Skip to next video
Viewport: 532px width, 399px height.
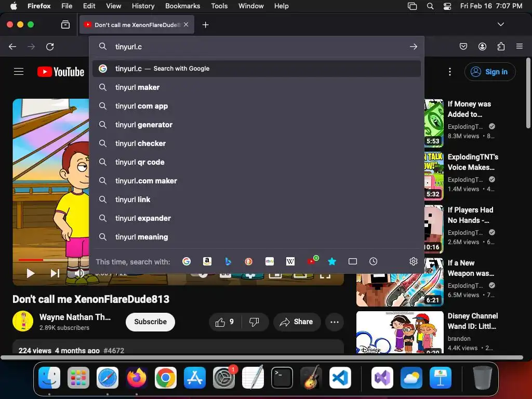pos(55,273)
